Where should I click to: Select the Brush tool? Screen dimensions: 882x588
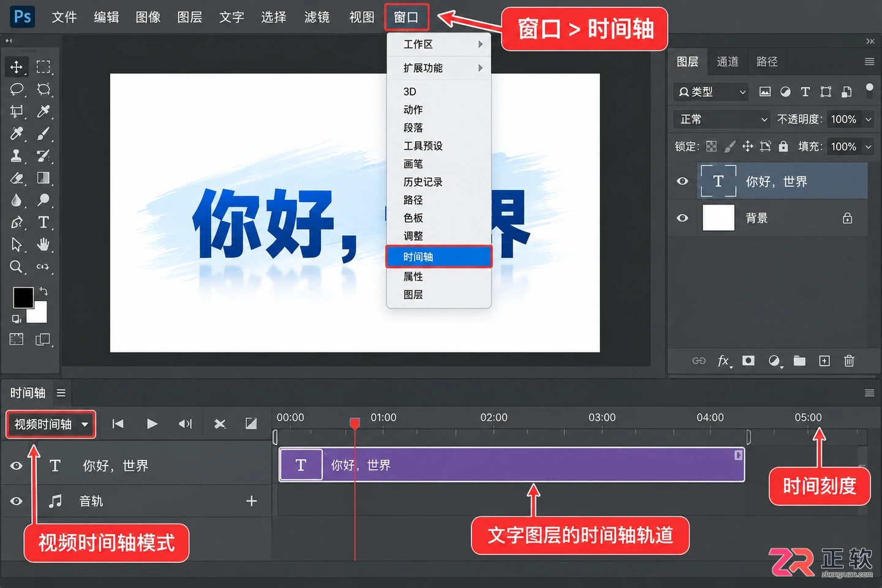tap(43, 134)
